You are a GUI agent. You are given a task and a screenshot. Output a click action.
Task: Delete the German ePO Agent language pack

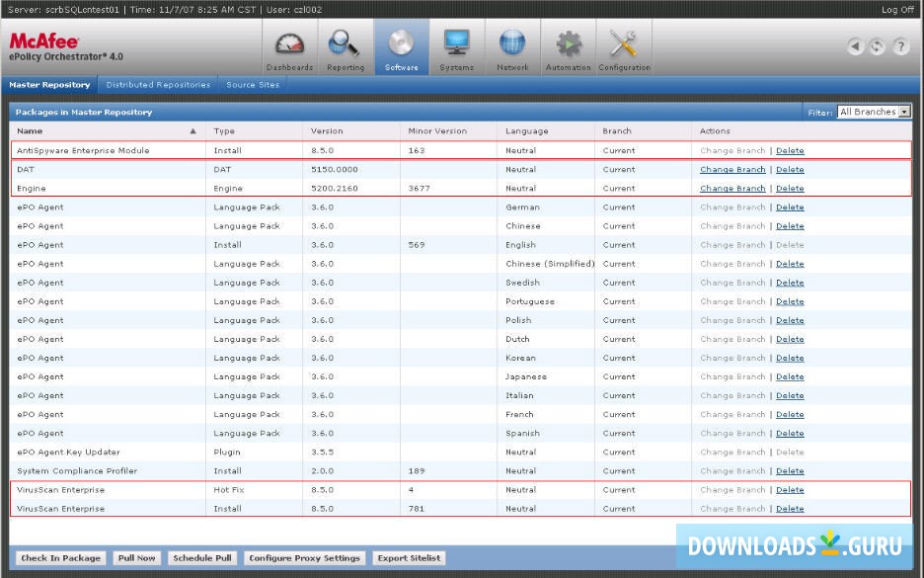(x=790, y=207)
